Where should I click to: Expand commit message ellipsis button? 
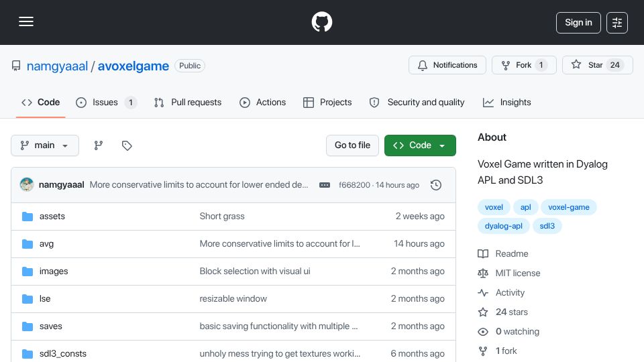pos(325,185)
